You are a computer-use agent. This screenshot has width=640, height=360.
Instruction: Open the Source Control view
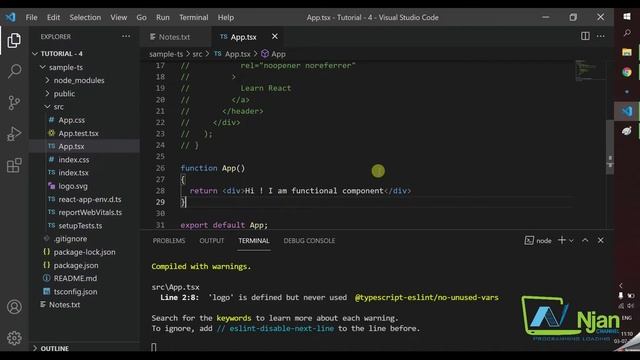(14, 102)
